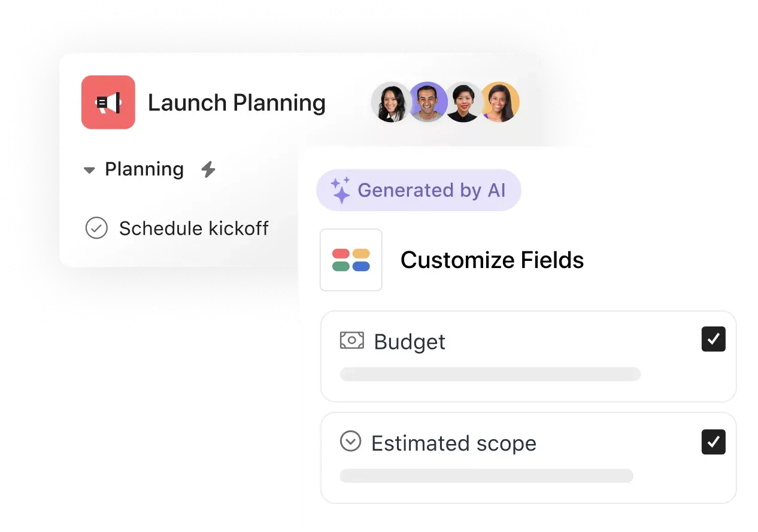
Task: Select the Customize Fields heading
Action: [x=492, y=260]
